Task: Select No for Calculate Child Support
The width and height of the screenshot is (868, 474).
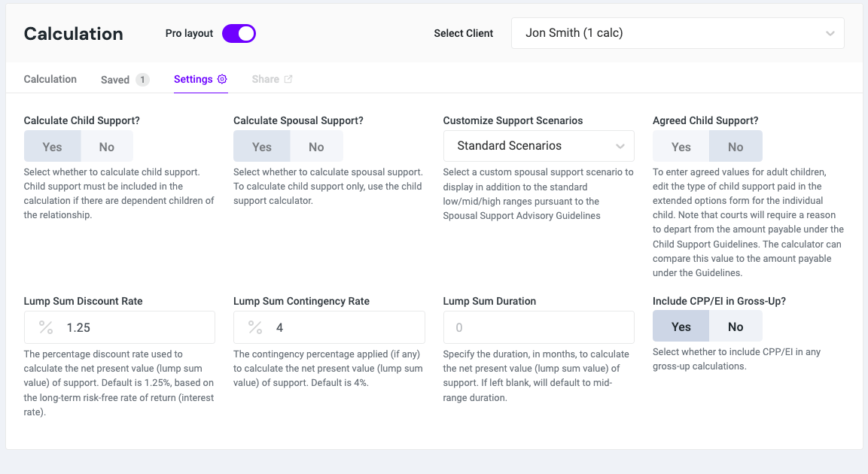Action: point(107,145)
